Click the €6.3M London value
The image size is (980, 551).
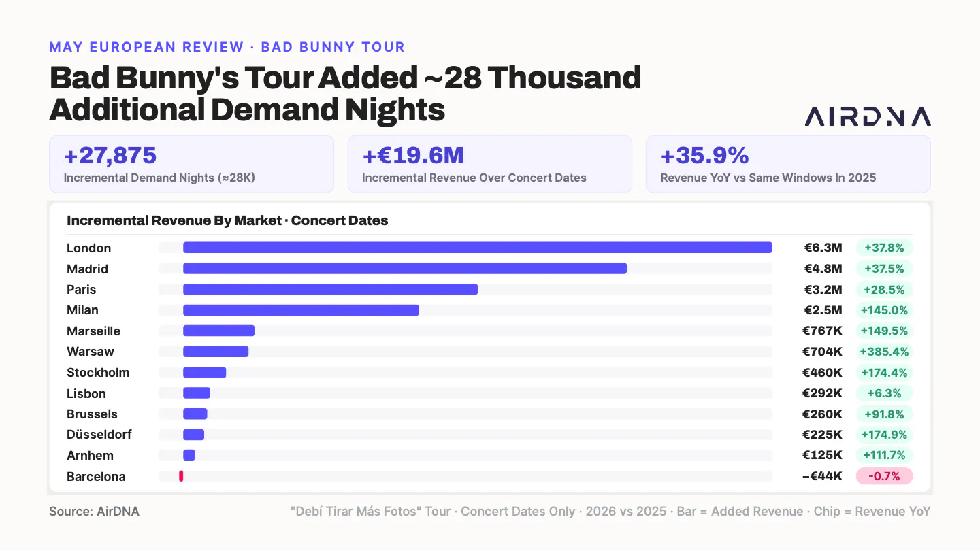tap(823, 248)
